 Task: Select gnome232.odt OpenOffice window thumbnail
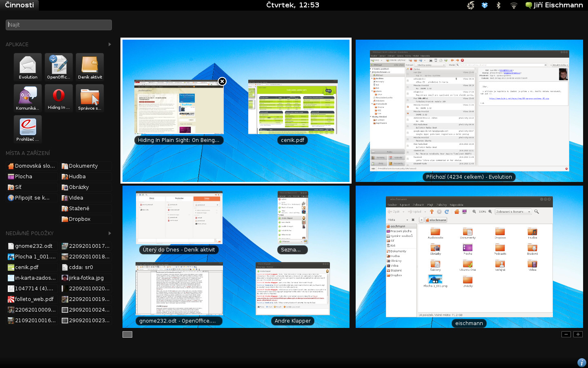click(179, 289)
